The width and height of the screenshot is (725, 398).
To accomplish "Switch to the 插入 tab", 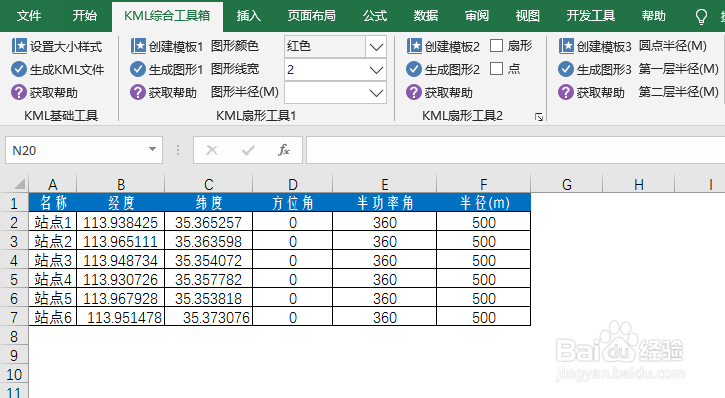I will pos(249,16).
